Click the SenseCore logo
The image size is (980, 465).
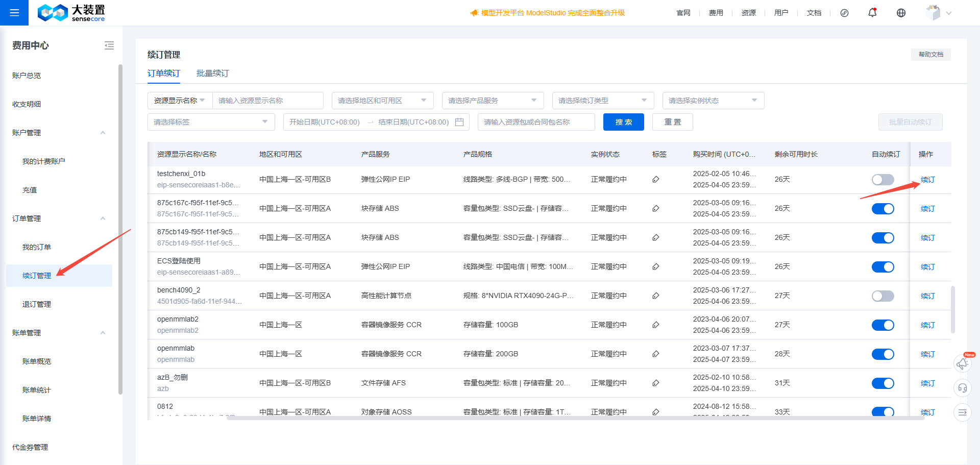pos(71,13)
